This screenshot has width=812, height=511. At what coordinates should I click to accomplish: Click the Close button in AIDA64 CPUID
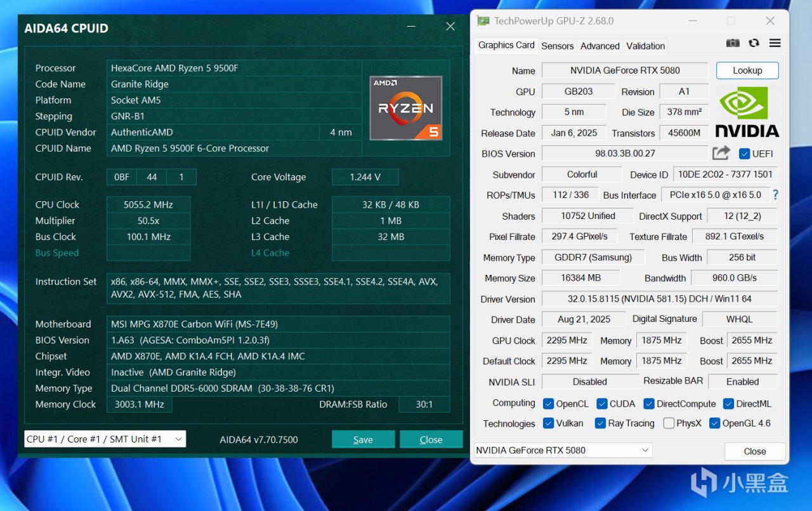431,439
